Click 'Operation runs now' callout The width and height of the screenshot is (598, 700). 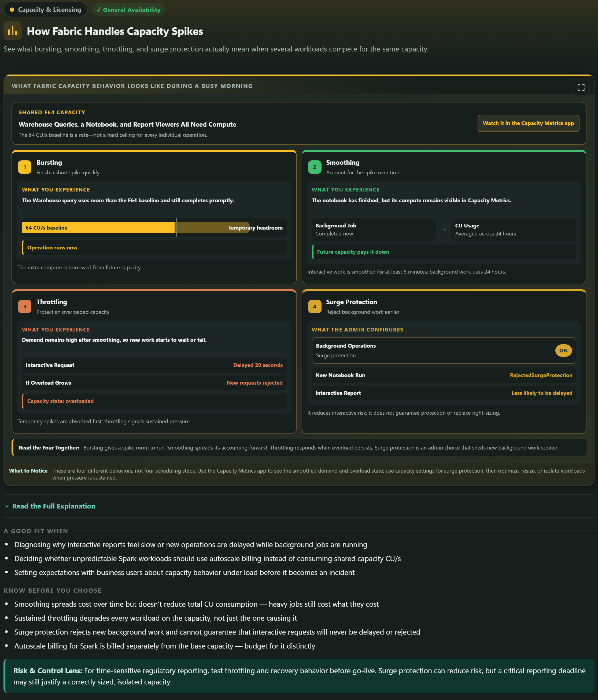click(154, 247)
